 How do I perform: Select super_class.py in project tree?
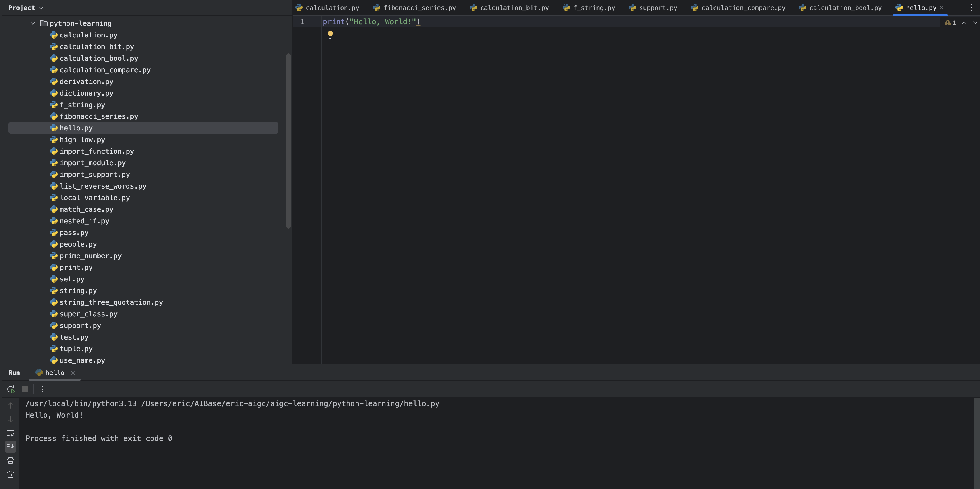click(x=84, y=314)
